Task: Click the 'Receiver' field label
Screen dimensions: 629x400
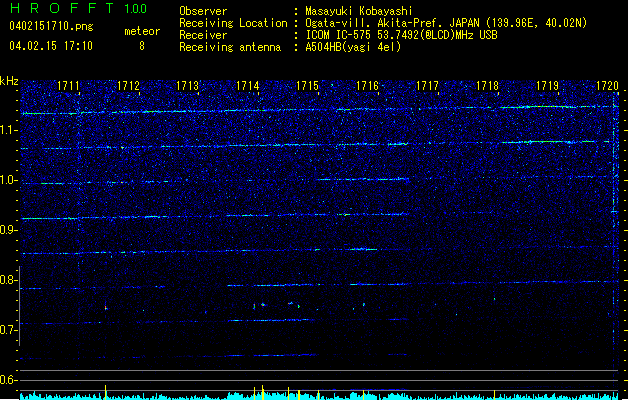Action: pyautogui.click(x=203, y=35)
